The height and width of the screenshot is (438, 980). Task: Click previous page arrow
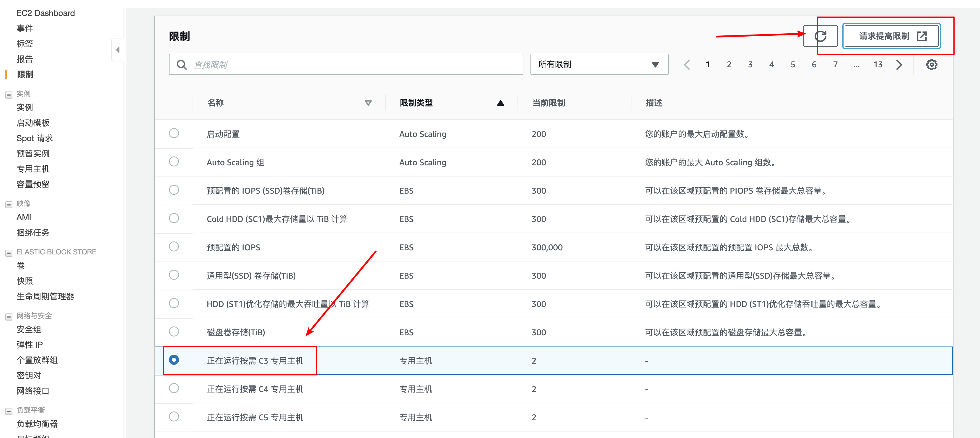click(687, 65)
